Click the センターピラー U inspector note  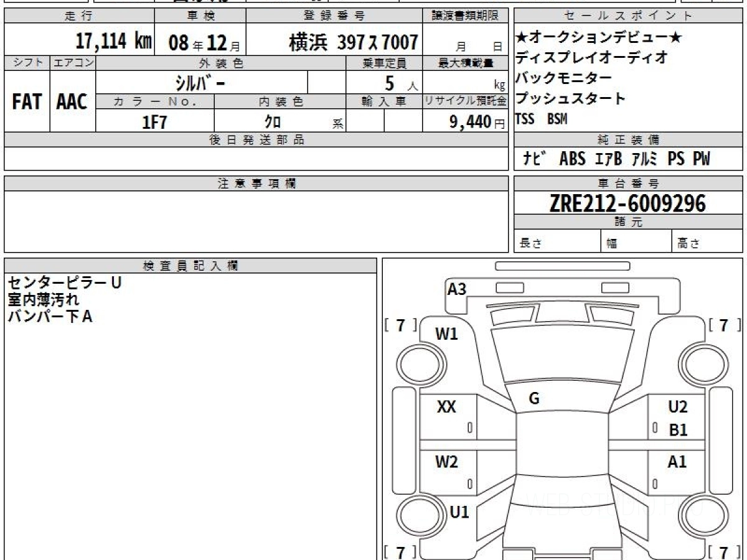(65, 282)
